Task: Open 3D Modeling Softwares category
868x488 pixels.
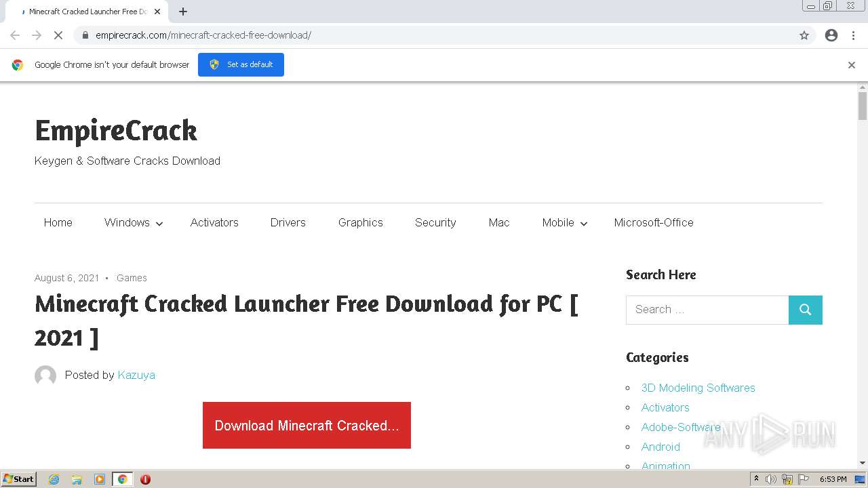Action: point(698,388)
